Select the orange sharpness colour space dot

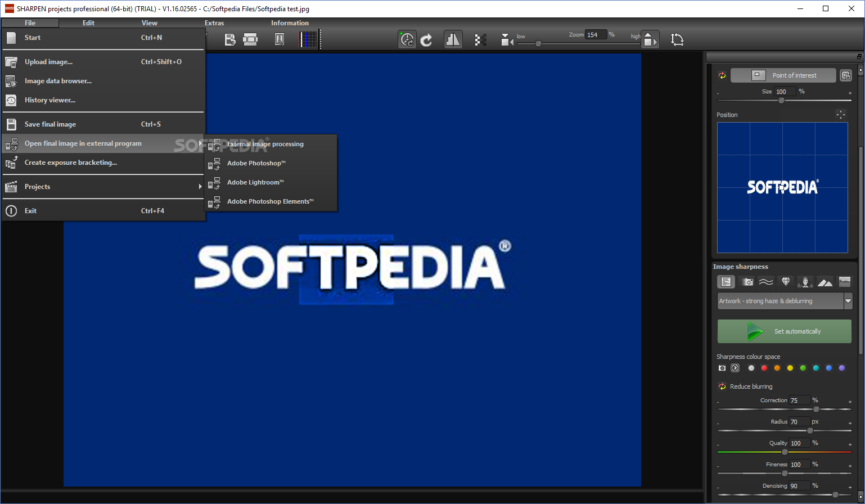777,368
